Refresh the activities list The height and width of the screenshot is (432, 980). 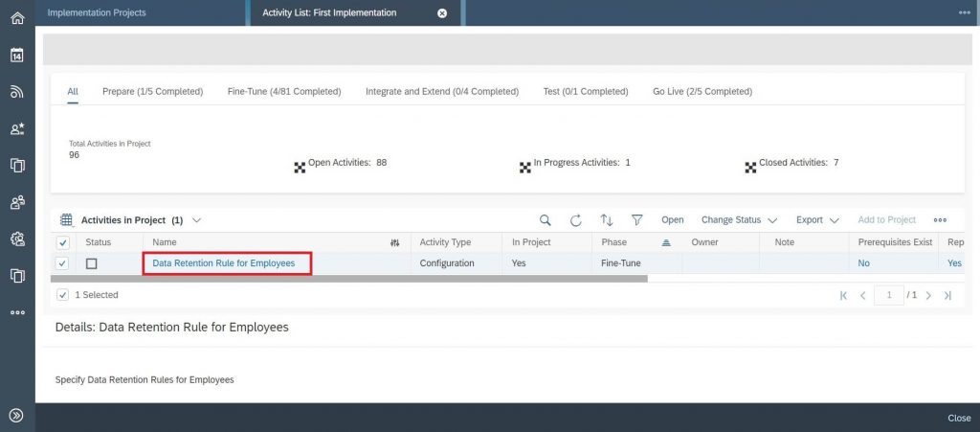click(575, 220)
